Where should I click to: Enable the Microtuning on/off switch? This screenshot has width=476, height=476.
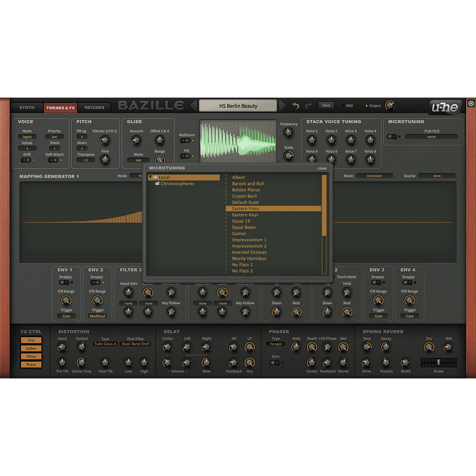392,137
